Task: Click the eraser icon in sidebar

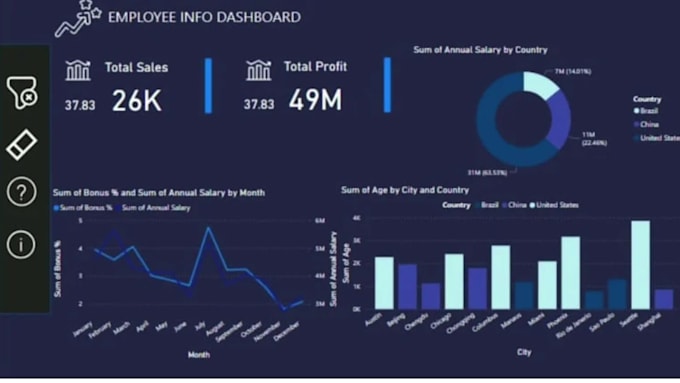Action: [21, 144]
